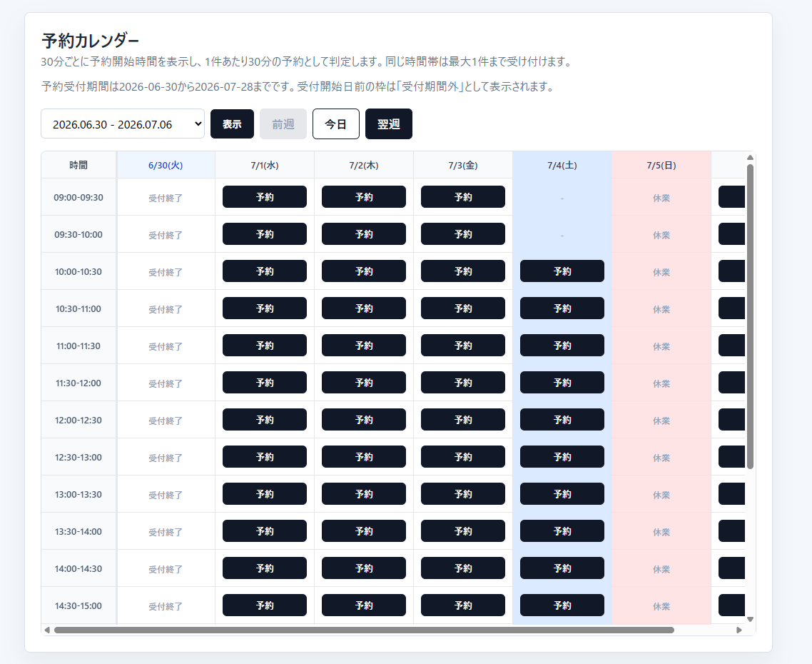Screen dimensions: 812x664
Task: Click the scroll left arrow under calendar
Action: pos(47,630)
